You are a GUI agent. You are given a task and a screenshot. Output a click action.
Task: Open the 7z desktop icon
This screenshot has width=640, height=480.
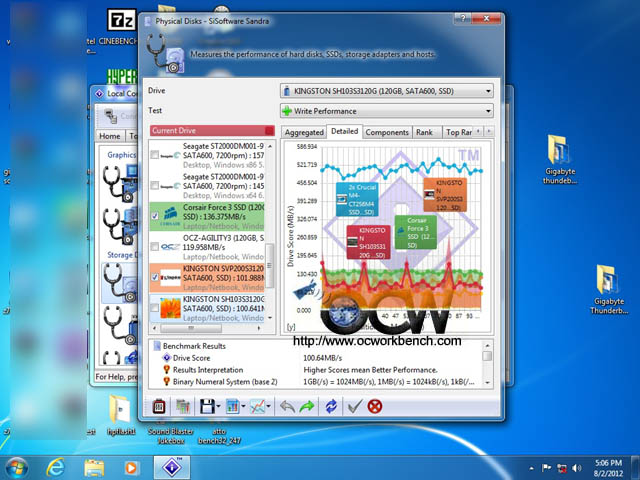point(121,20)
